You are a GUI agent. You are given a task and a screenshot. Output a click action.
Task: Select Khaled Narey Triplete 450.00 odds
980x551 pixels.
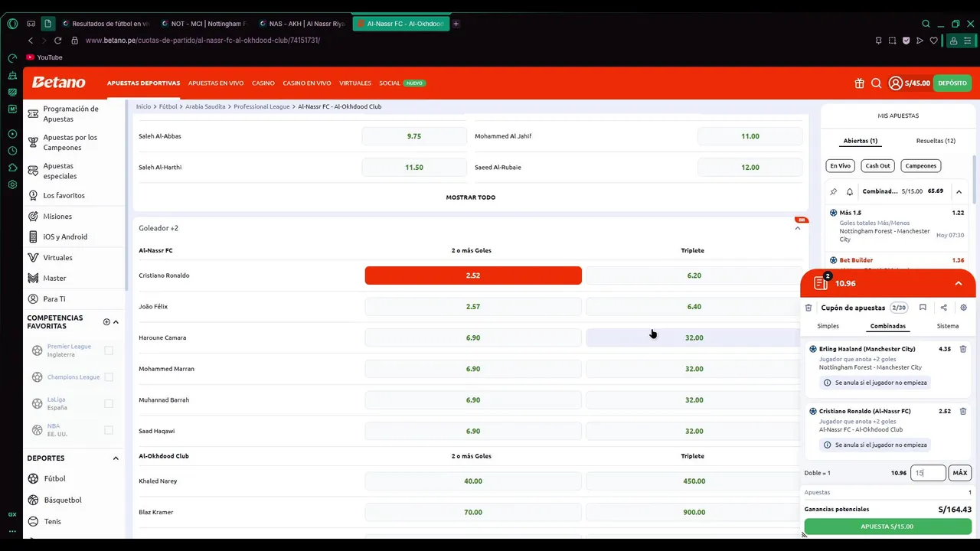pyautogui.click(x=694, y=481)
